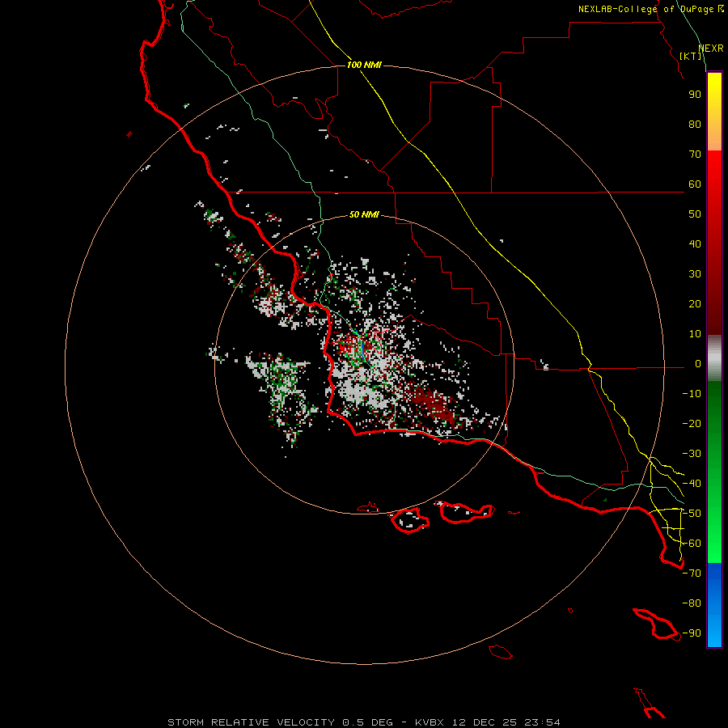Select the 0 value on velocity scale
This screenshot has height=728, width=728.
click(698, 363)
